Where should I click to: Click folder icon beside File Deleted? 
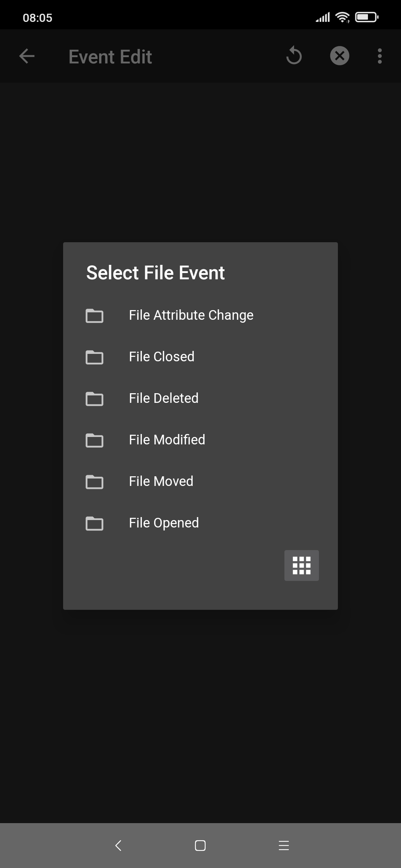[x=94, y=399]
